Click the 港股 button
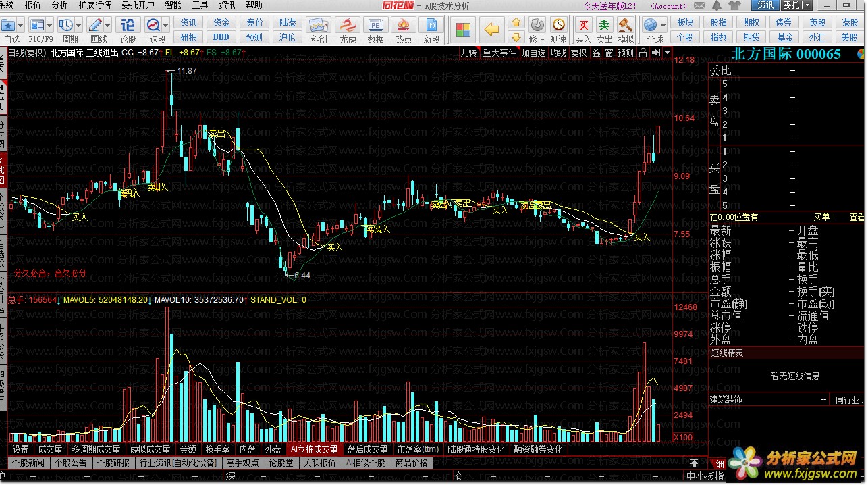 pos(850,23)
